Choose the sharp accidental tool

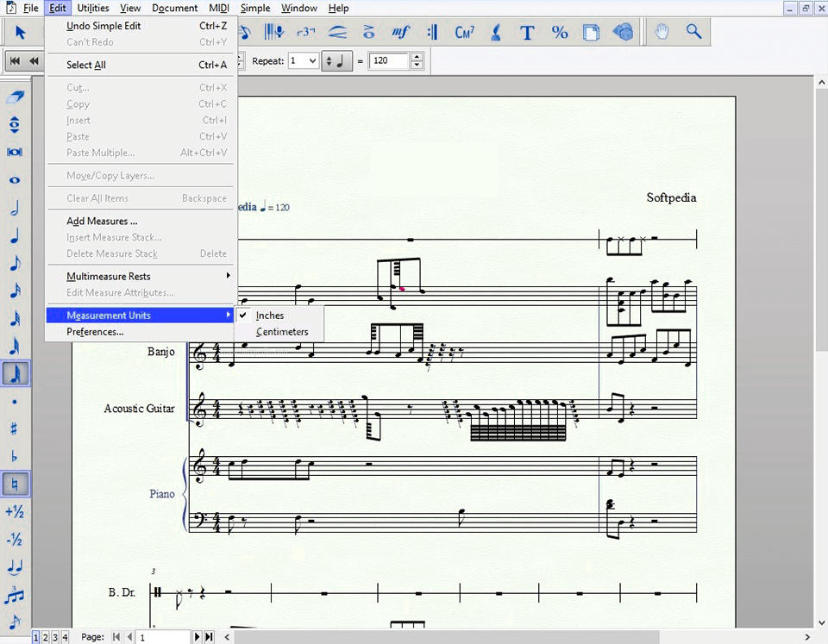(15, 428)
